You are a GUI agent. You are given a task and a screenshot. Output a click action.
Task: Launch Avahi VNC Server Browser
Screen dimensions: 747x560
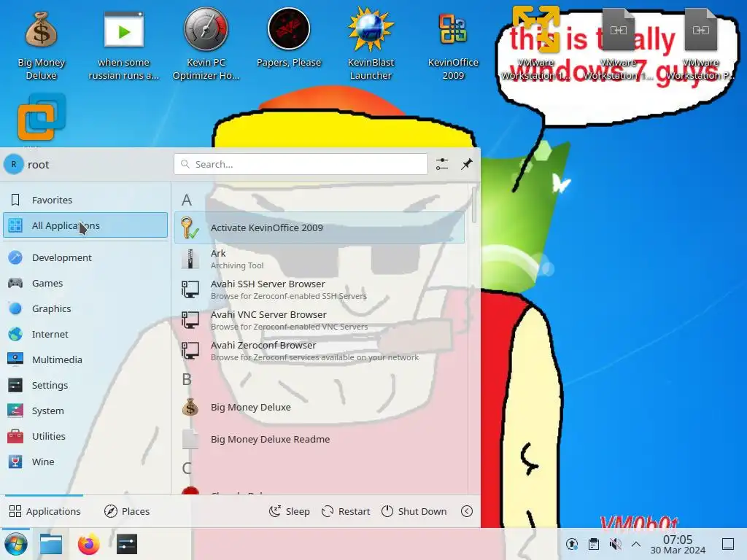(320, 320)
